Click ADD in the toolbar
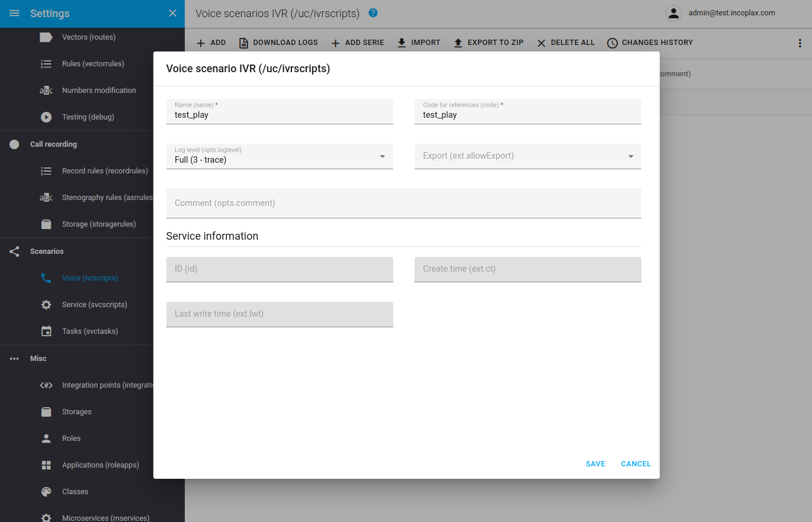The image size is (812, 522). tap(211, 43)
